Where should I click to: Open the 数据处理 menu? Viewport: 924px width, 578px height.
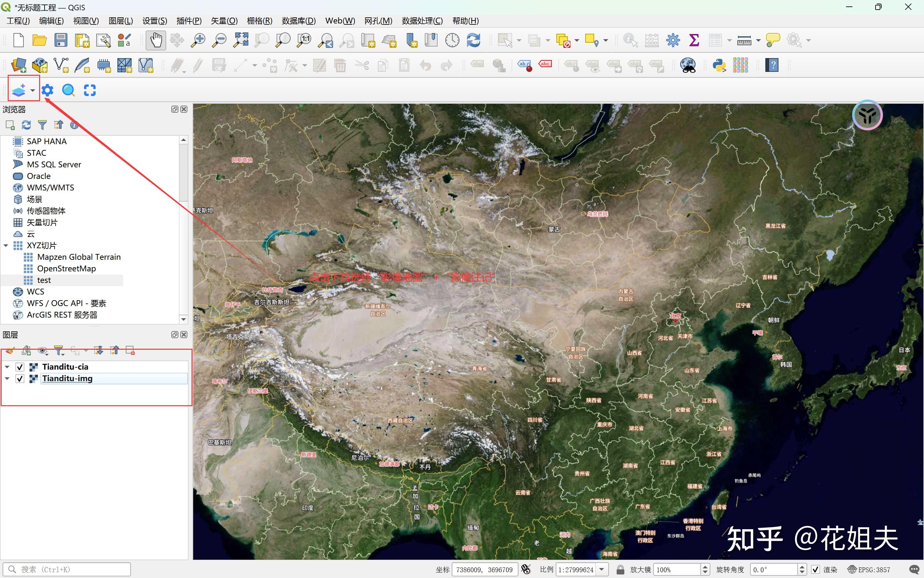(422, 21)
